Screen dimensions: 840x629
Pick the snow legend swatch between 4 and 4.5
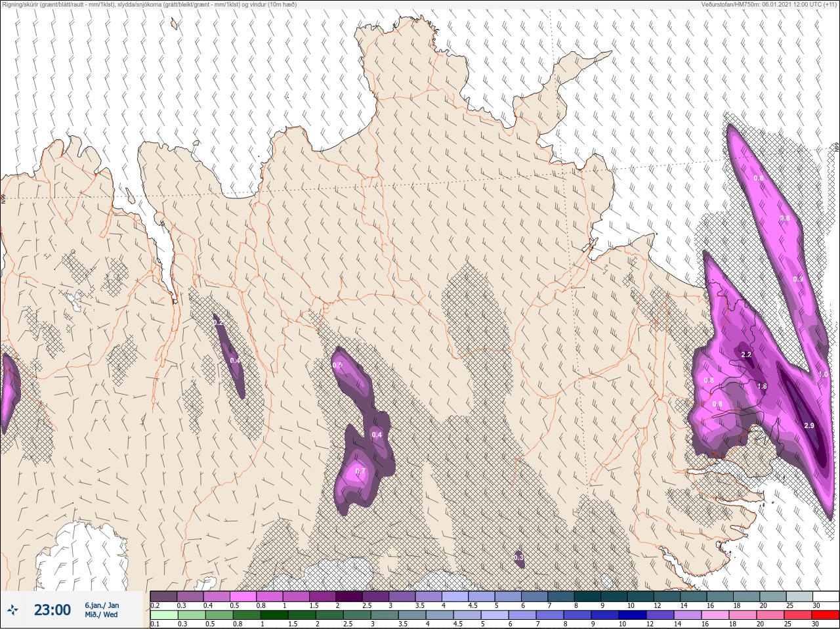click(x=455, y=596)
